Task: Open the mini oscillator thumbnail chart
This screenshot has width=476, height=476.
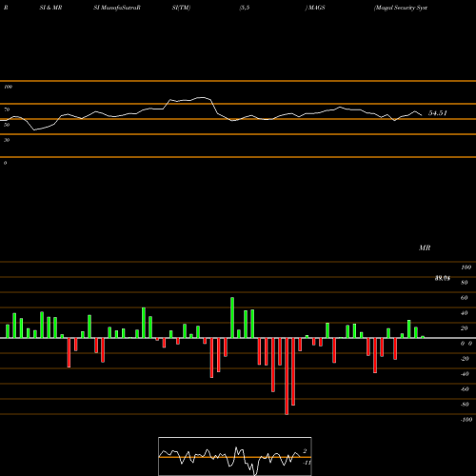Action: [x=235, y=456]
